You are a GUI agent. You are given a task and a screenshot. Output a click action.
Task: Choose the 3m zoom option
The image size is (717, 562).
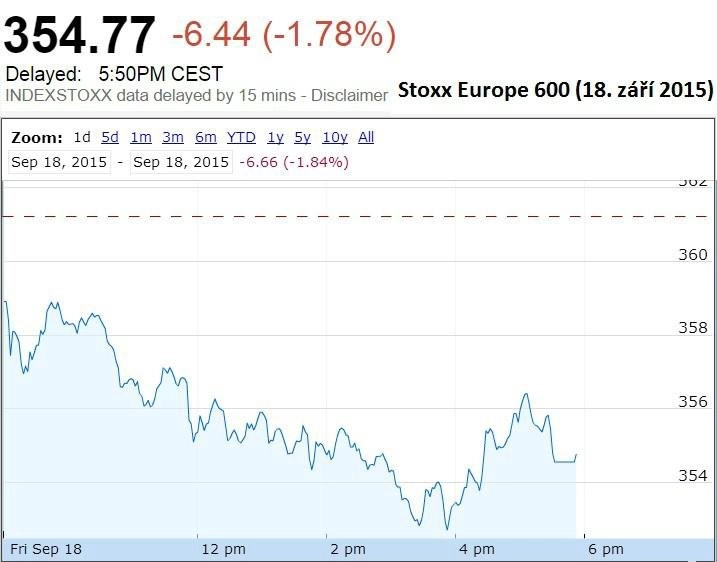tap(173, 137)
